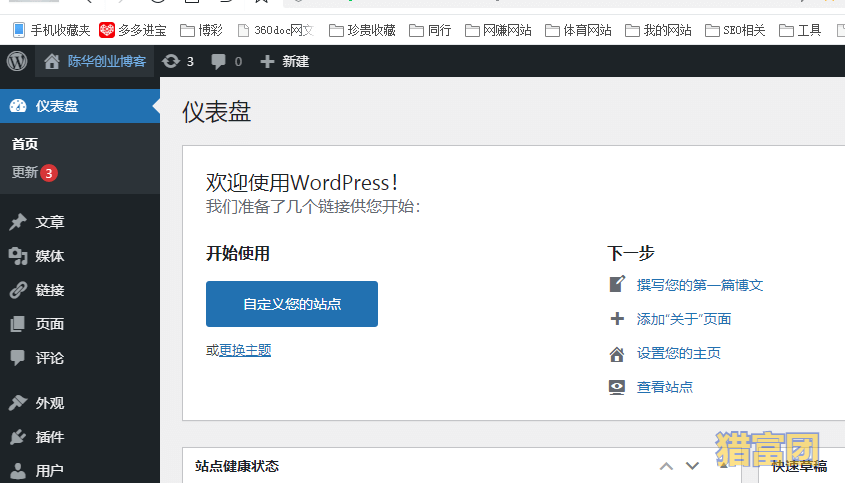
Task: Move 站点健康状态 panel up with chevron
Action: (x=667, y=466)
